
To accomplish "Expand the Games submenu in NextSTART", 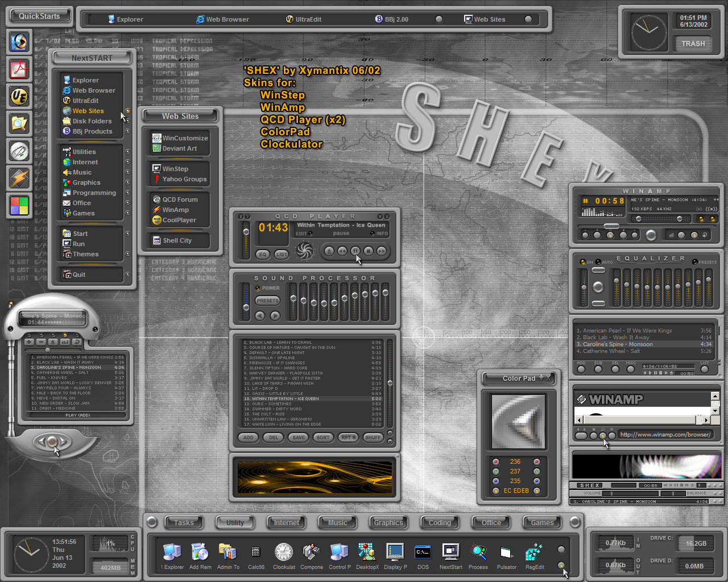I will pos(127,213).
